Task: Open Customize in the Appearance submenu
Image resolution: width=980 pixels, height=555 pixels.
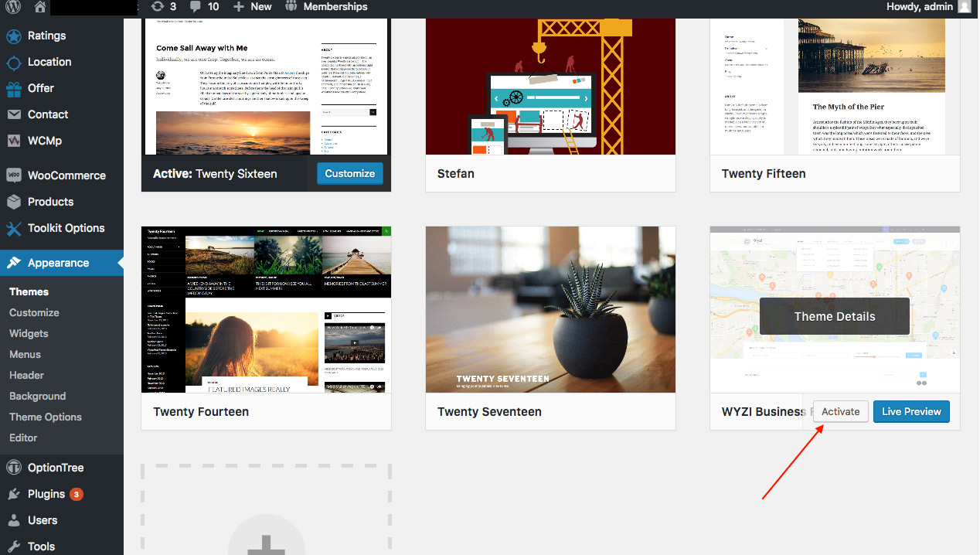Action: pos(34,312)
